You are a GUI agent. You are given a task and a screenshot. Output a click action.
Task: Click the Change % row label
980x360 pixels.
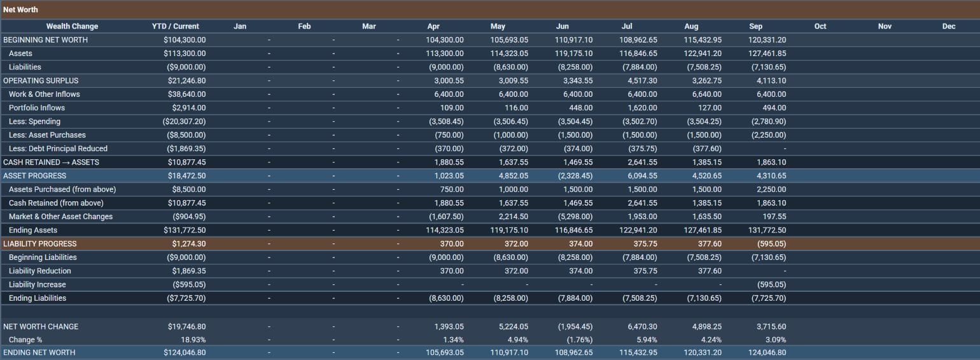click(x=25, y=340)
